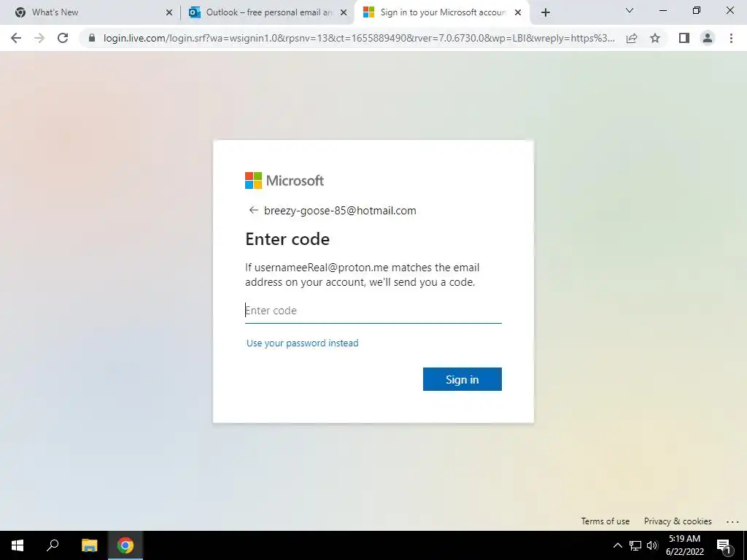Open File Explorer from taskbar

pos(89,545)
